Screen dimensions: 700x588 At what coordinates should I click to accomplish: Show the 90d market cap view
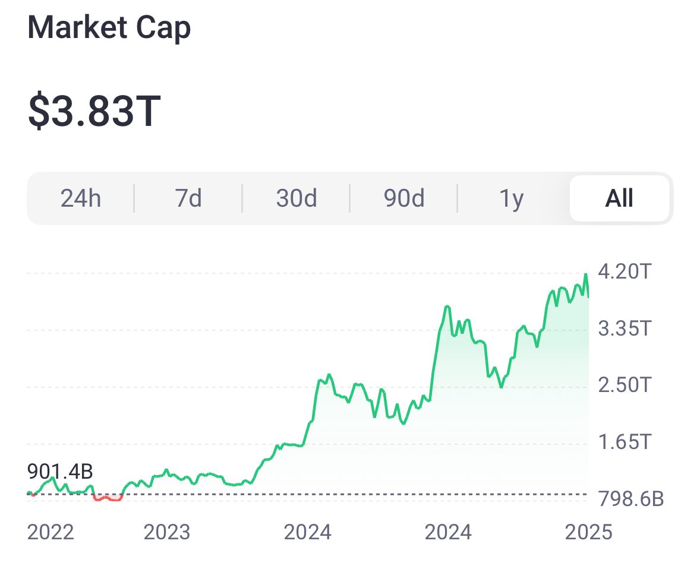404,198
